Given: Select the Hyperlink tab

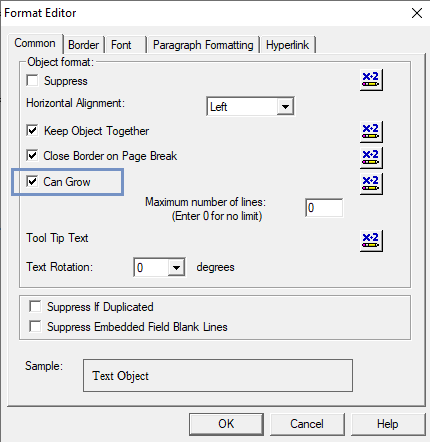Looking at the screenshot, I should pyautogui.click(x=288, y=45).
